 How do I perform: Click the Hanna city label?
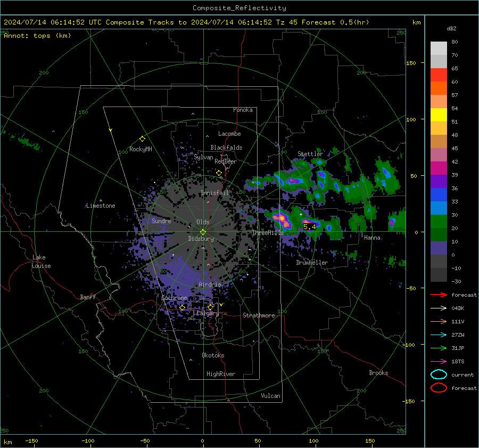tap(372, 238)
